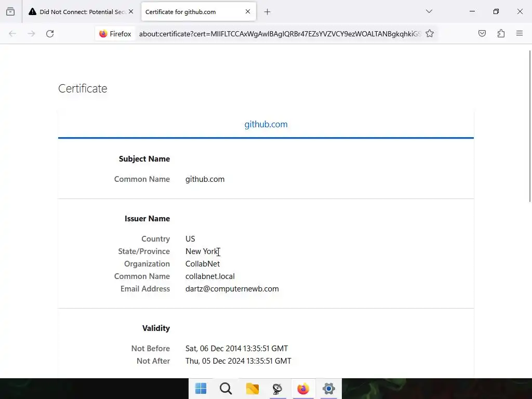Open Firefox View from the tab strip

10,11
